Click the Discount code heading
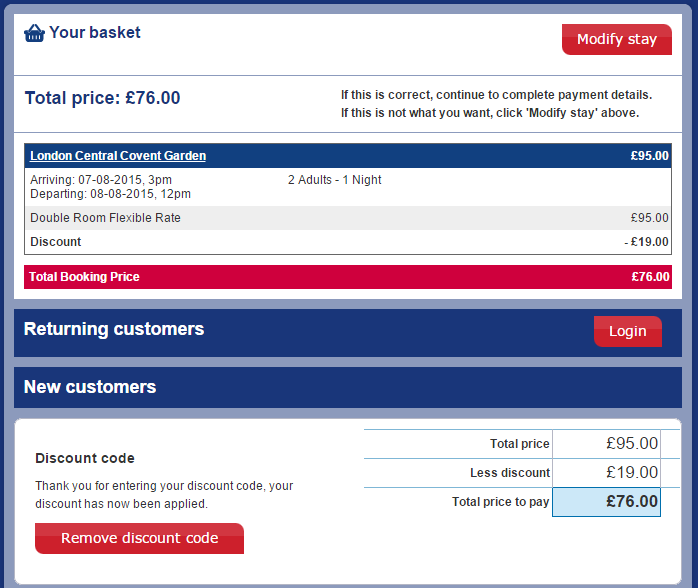This screenshot has height=588, width=698. 85,458
